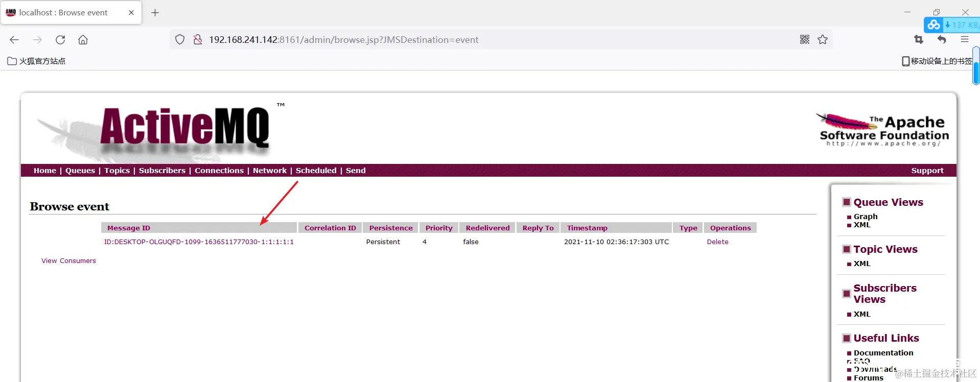Open the 火狐官方站点 bookmark folder
Image resolution: width=980 pixels, height=382 pixels.
[36, 61]
